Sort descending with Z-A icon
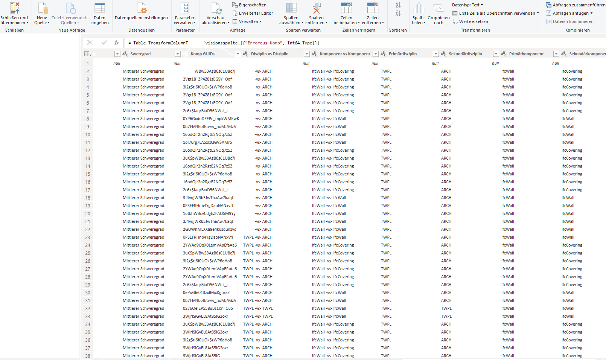Screen dimensions: 606x364 (x=398, y=13)
